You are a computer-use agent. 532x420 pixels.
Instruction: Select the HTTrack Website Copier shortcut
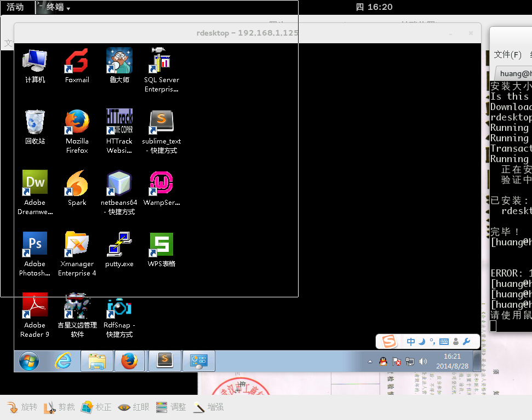click(119, 132)
